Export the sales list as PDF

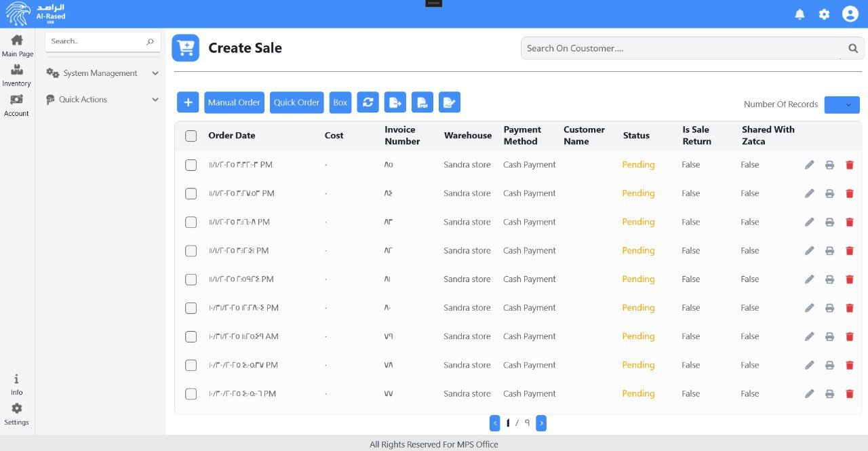point(422,102)
